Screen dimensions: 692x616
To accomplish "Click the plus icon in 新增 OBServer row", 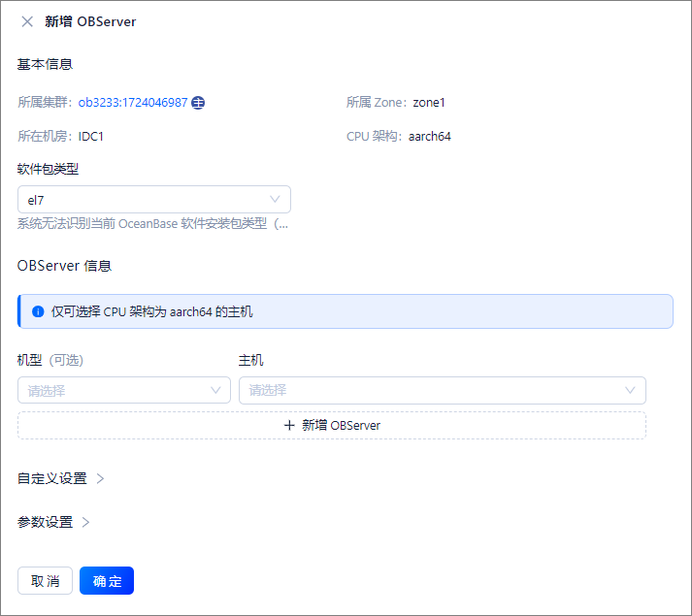I will [289, 425].
